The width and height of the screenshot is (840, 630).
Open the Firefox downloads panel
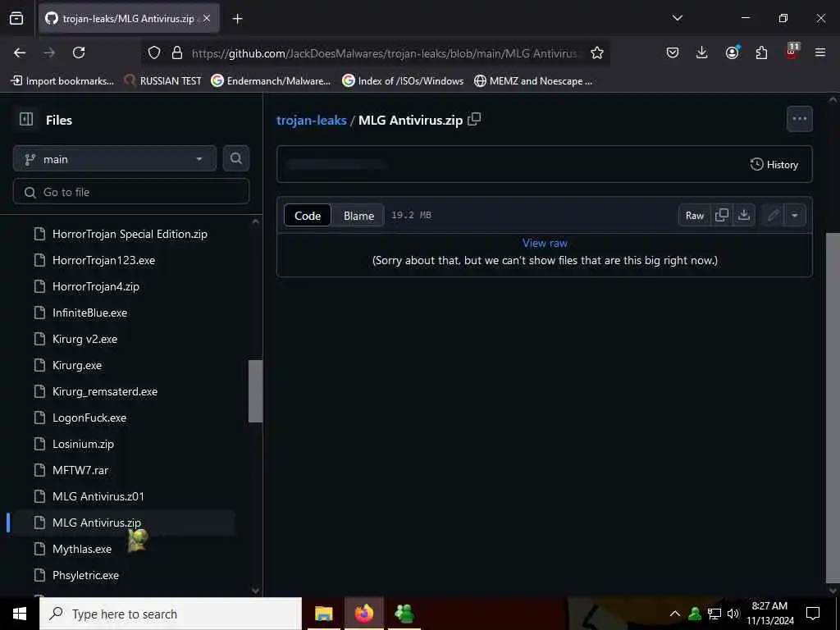tap(702, 52)
